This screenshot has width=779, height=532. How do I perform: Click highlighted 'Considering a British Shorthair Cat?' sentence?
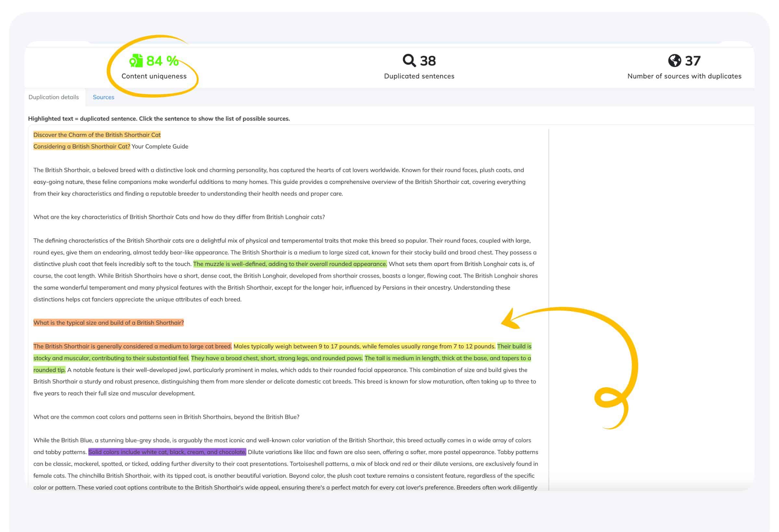(81, 146)
